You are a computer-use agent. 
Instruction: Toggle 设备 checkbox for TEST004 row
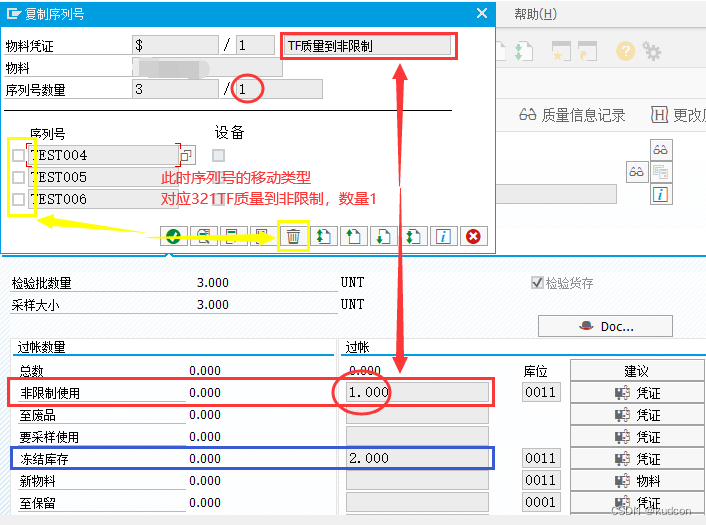pos(219,155)
